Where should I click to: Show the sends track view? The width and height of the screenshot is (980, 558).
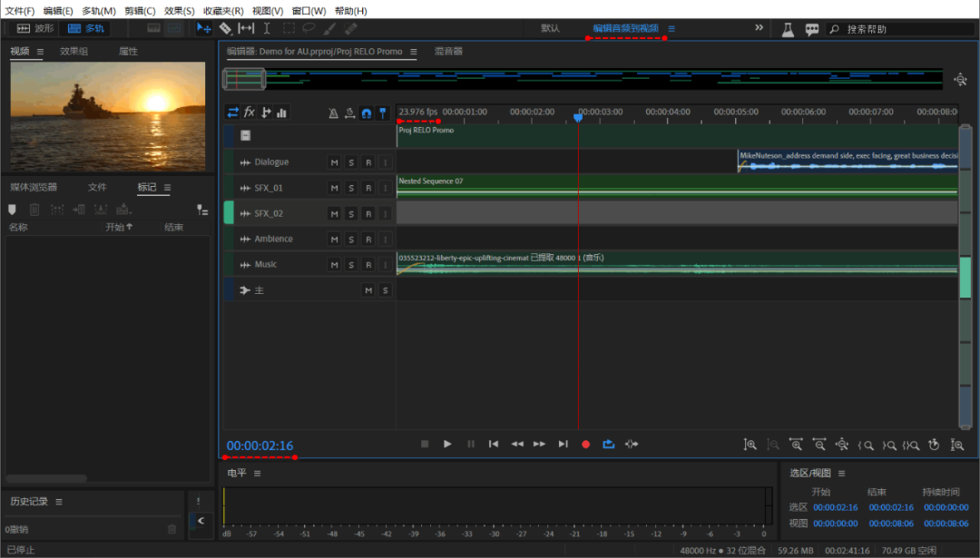click(x=266, y=113)
